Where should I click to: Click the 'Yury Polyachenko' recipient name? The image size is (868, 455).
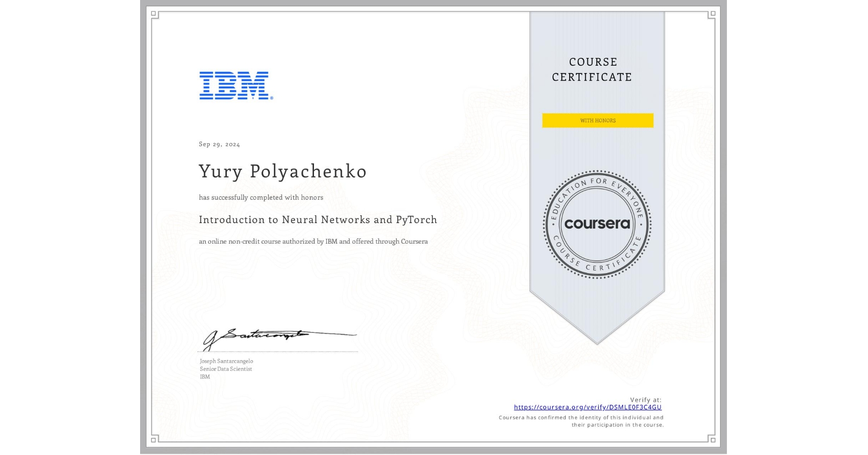pos(283,172)
